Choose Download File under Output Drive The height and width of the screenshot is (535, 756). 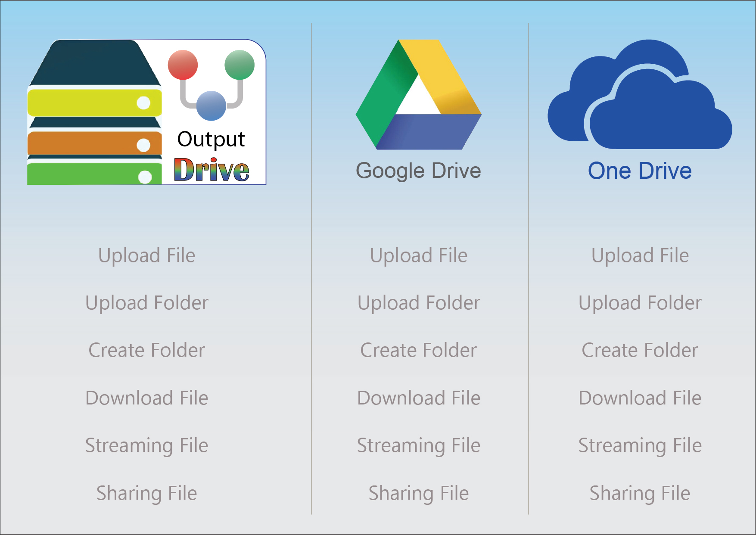[x=146, y=398]
